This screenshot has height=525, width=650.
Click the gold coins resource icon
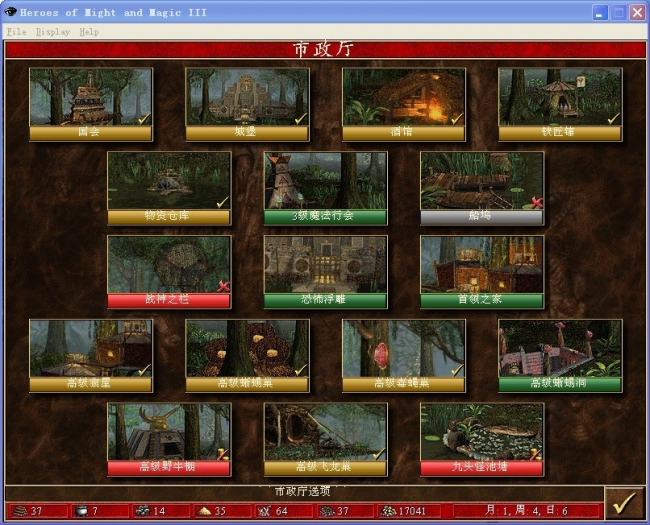[x=388, y=511]
